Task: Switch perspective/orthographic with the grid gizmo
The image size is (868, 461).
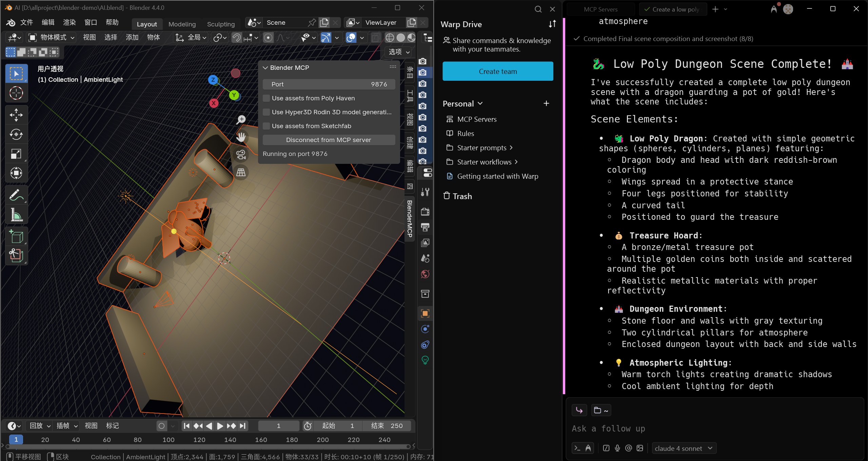Action: tap(241, 172)
